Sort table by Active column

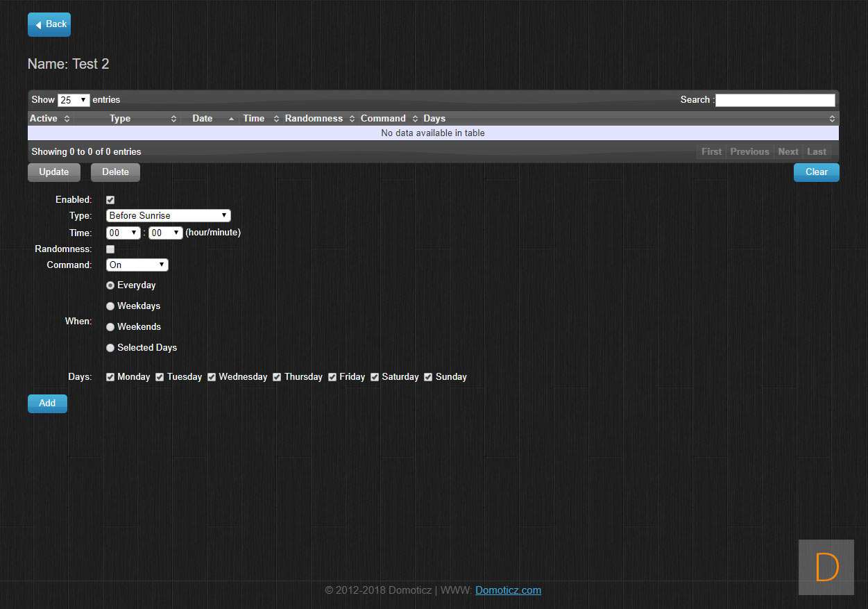[x=49, y=119]
